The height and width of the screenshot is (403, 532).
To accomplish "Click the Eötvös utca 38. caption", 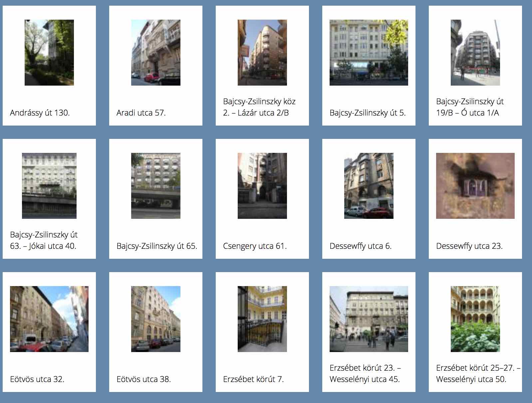I will (x=144, y=379).
